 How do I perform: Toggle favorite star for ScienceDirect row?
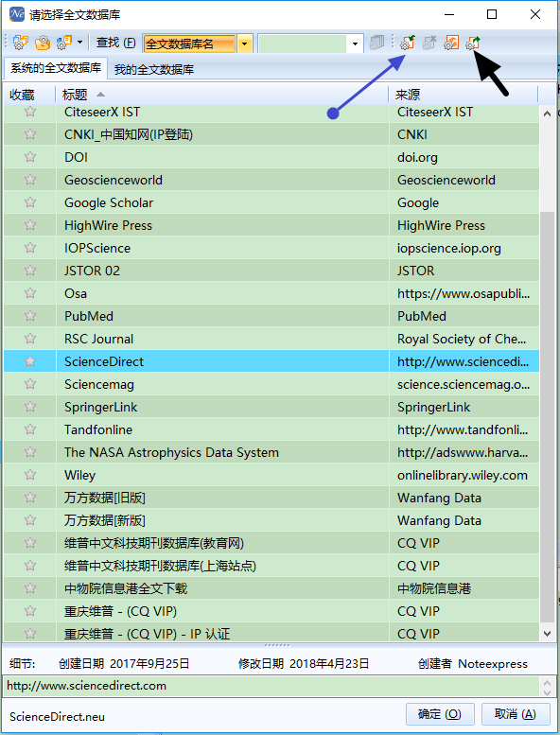(x=30, y=361)
